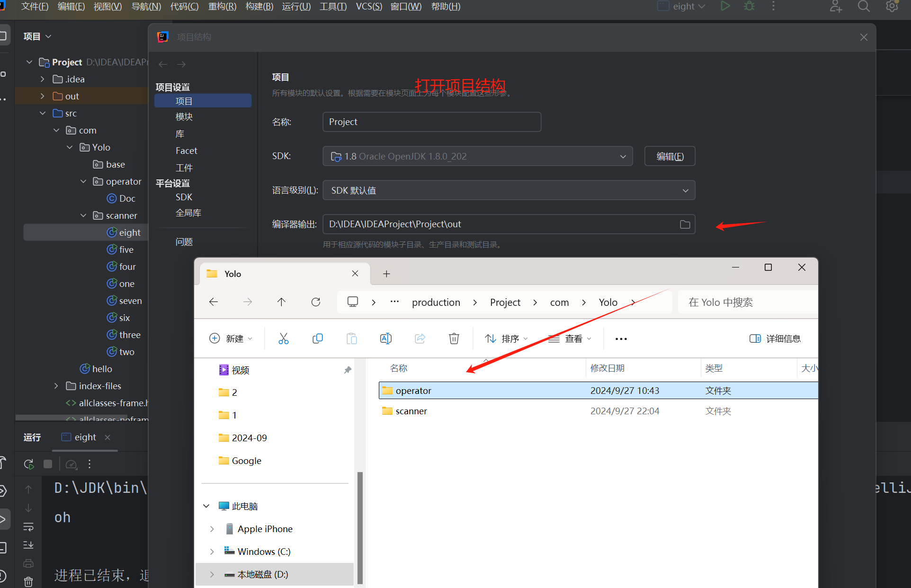Go up one folder level in Explorer
911x588 pixels.
281,302
